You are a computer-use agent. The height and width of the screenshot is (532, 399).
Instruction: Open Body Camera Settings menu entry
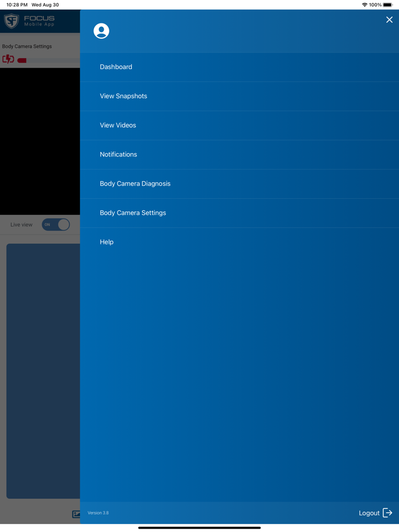(239, 212)
